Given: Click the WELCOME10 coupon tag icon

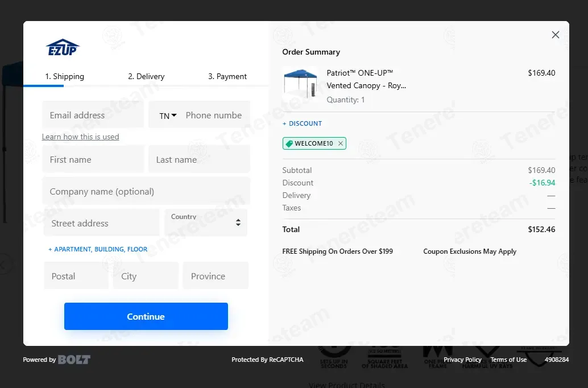Looking at the screenshot, I should pyautogui.click(x=289, y=143).
